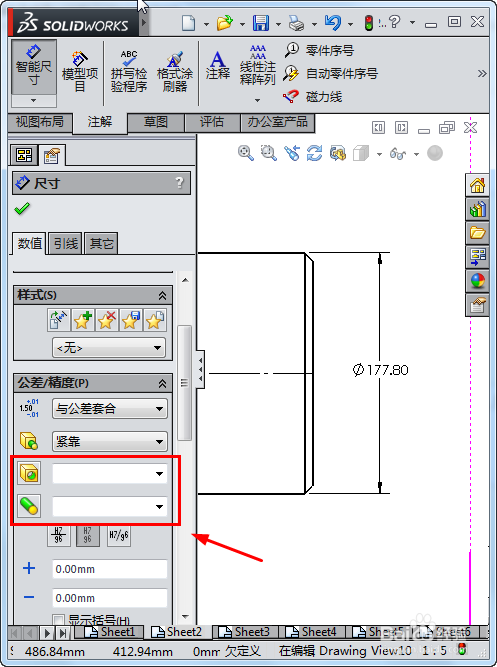This screenshot has height=667, width=497.
Task: Load a style with star-page icon
Action: click(x=154, y=320)
